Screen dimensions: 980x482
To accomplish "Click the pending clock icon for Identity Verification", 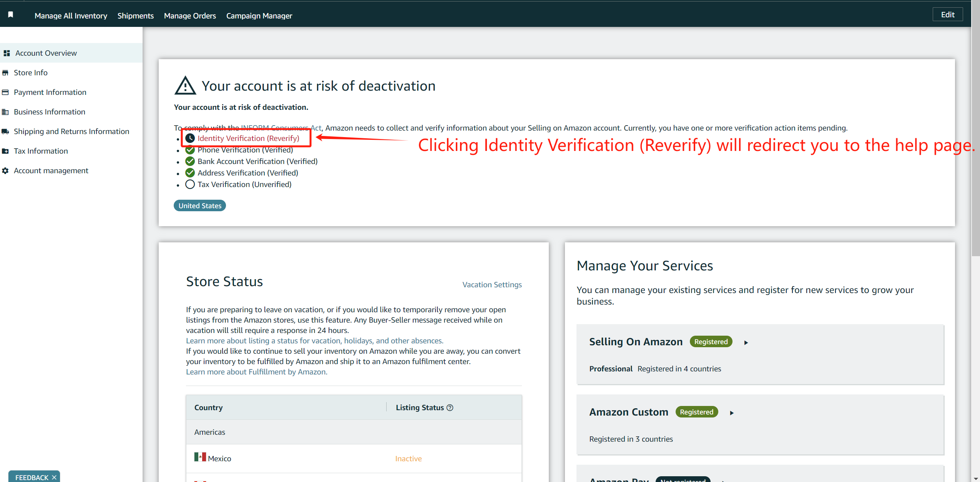I will pos(190,138).
